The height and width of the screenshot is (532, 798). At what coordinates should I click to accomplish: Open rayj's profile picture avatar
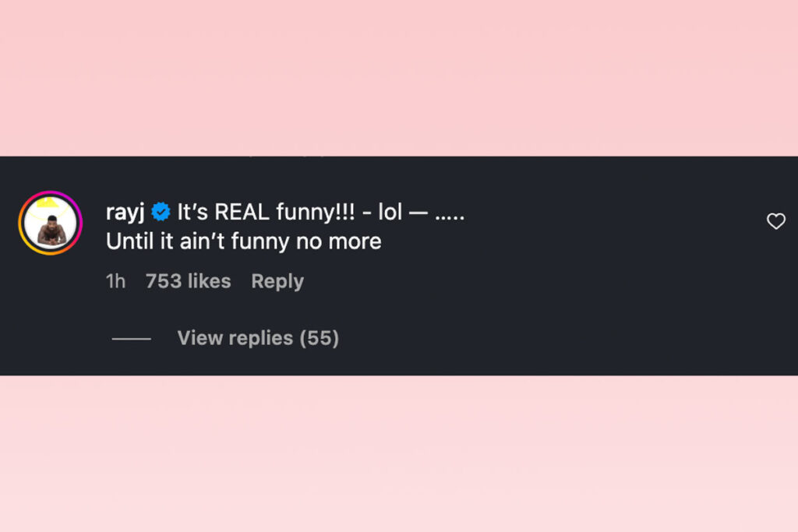pos(50,223)
